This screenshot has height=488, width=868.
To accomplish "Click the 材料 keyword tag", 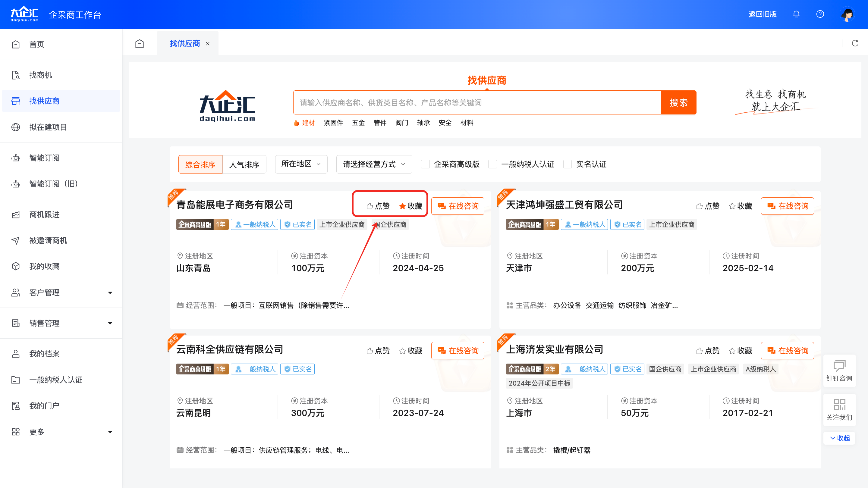I will [467, 123].
